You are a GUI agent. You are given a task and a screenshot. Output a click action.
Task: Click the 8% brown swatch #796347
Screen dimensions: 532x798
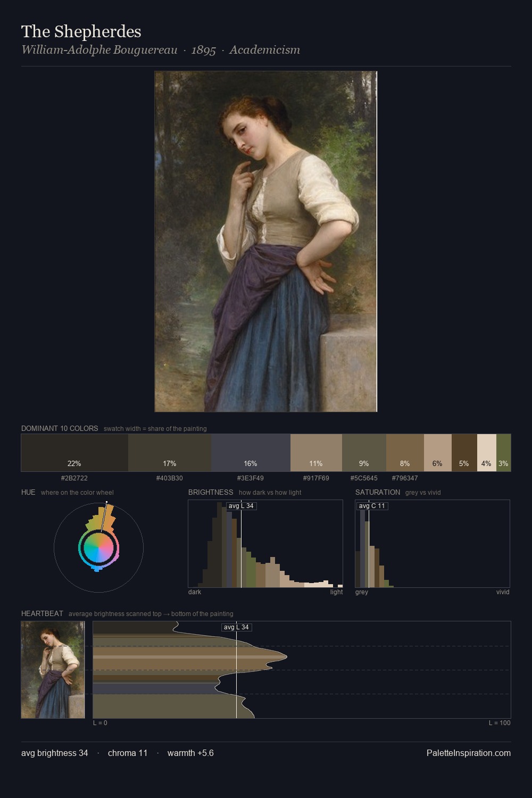[405, 453]
